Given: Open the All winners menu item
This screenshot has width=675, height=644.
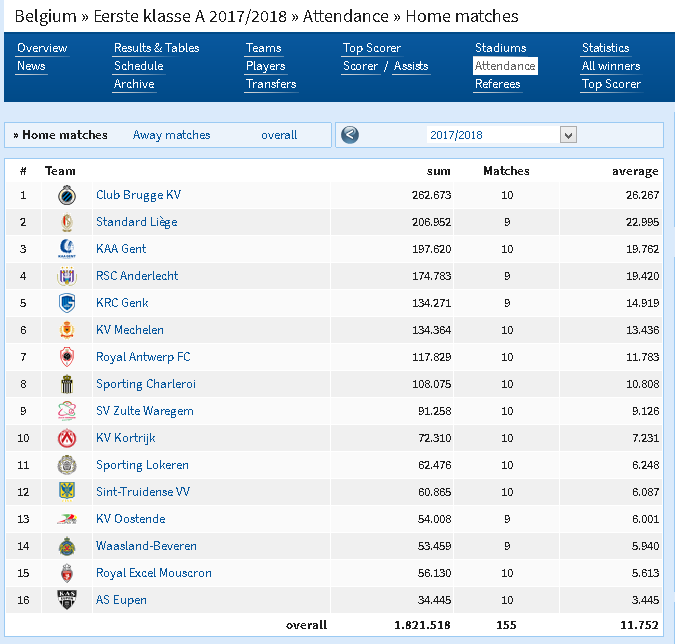Looking at the screenshot, I should [611, 66].
